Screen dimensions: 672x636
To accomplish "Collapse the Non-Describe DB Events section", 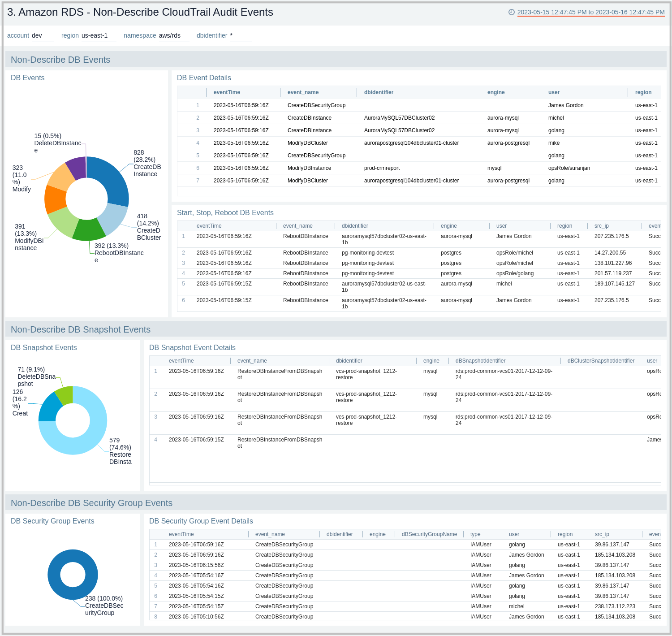I will click(60, 60).
